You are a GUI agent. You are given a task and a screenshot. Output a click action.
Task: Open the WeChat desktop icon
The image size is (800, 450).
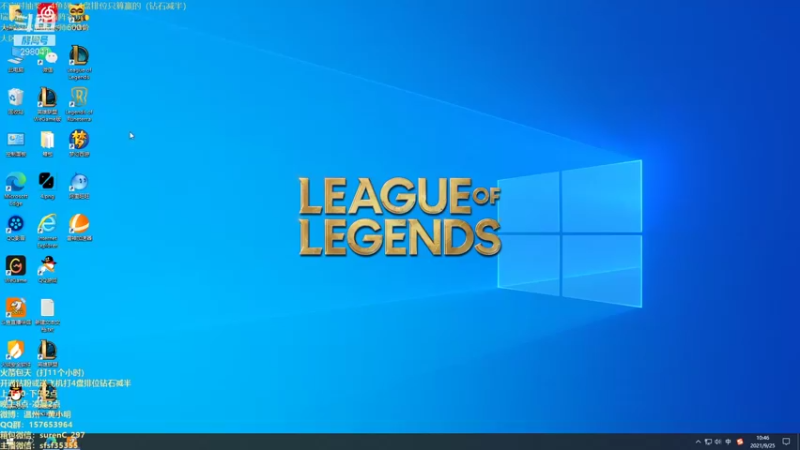tap(48, 62)
